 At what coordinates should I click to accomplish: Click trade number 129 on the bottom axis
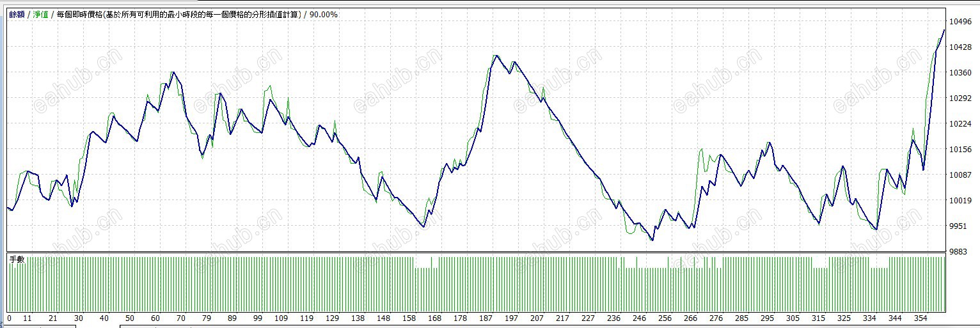point(332,318)
